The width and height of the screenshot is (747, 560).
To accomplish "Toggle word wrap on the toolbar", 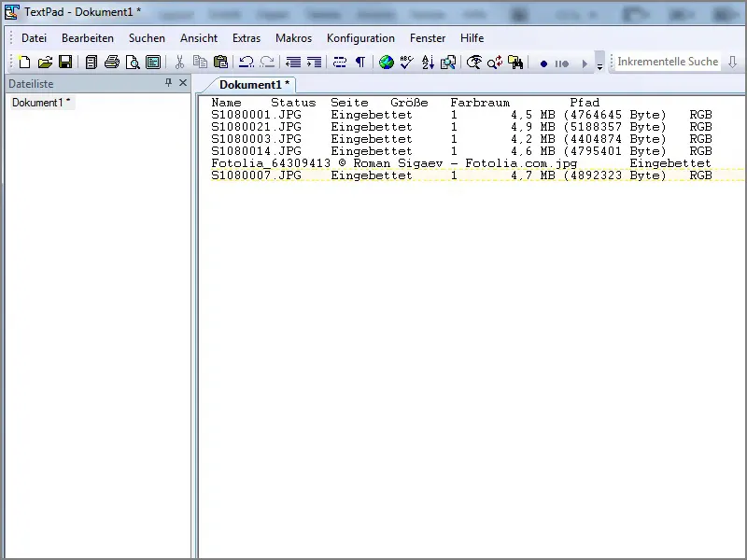I will (339, 63).
